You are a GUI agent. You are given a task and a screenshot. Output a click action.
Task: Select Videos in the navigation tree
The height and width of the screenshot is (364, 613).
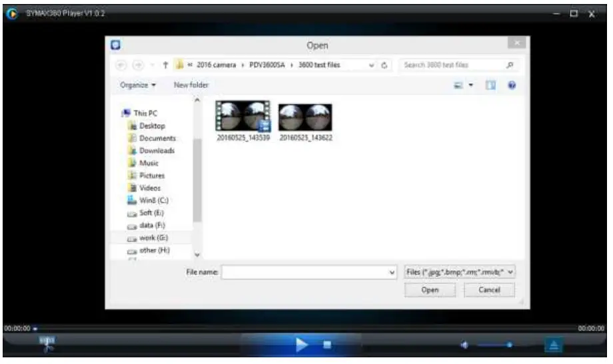click(x=150, y=188)
